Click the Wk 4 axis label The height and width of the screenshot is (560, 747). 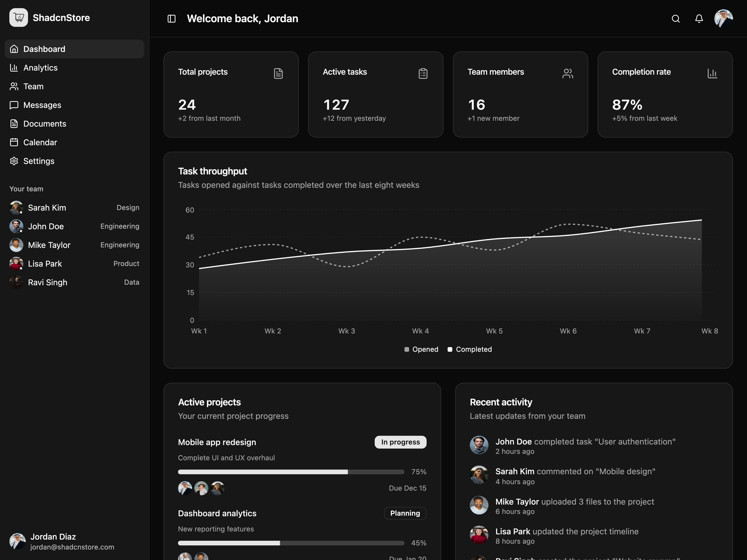(420, 331)
